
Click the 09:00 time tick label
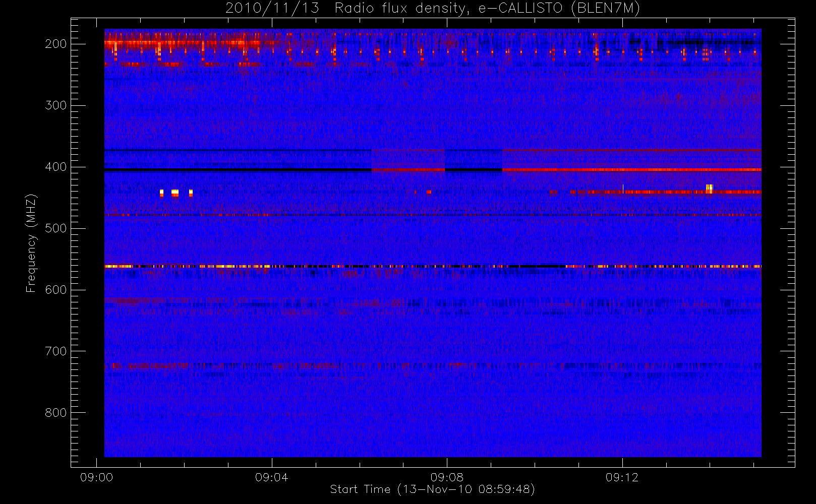(x=96, y=477)
